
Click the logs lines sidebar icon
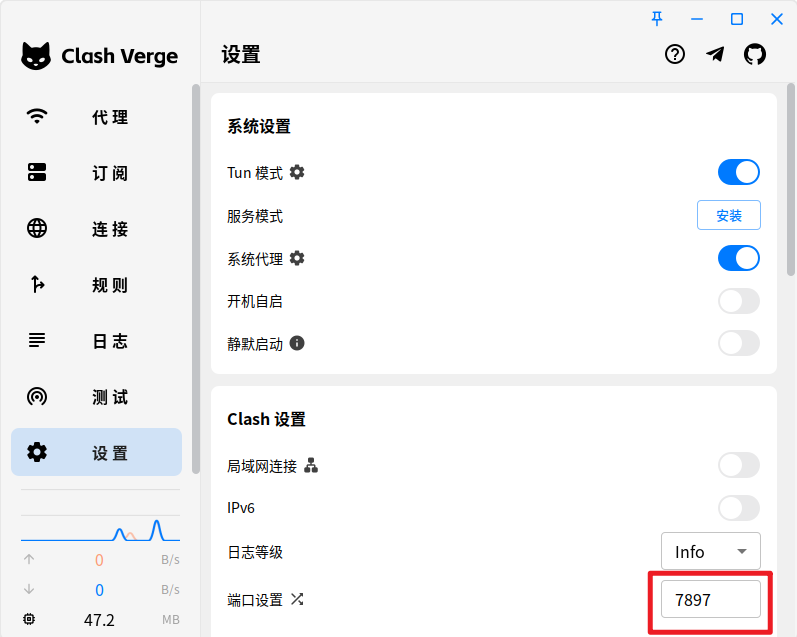(x=37, y=340)
